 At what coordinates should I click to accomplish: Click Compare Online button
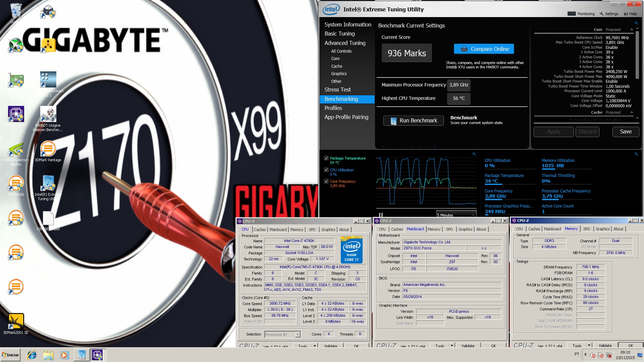(x=484, y=49)
